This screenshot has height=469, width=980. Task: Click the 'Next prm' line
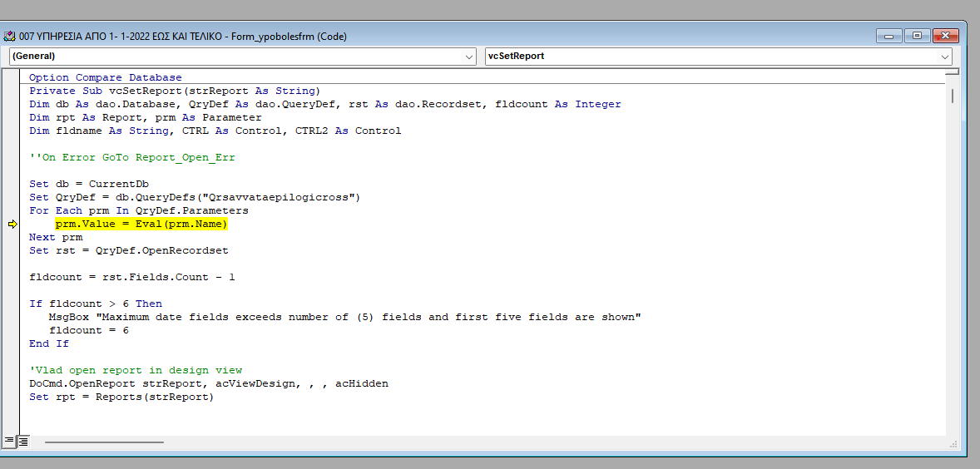tap(56, 237)
